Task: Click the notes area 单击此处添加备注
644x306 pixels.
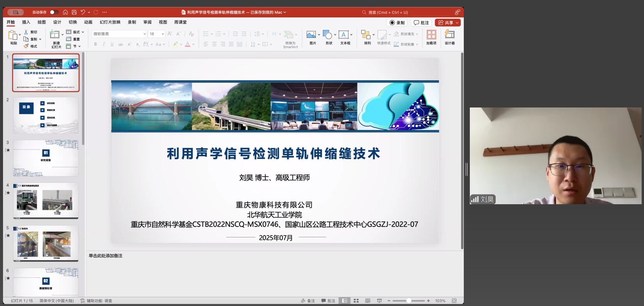Action: (106, 256)
